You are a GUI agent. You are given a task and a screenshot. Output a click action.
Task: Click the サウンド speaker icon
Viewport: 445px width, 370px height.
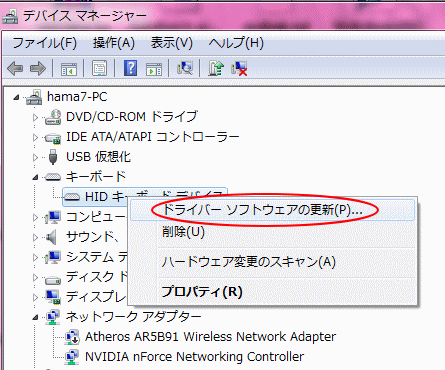pyautogui.click(x=51, y=237)
